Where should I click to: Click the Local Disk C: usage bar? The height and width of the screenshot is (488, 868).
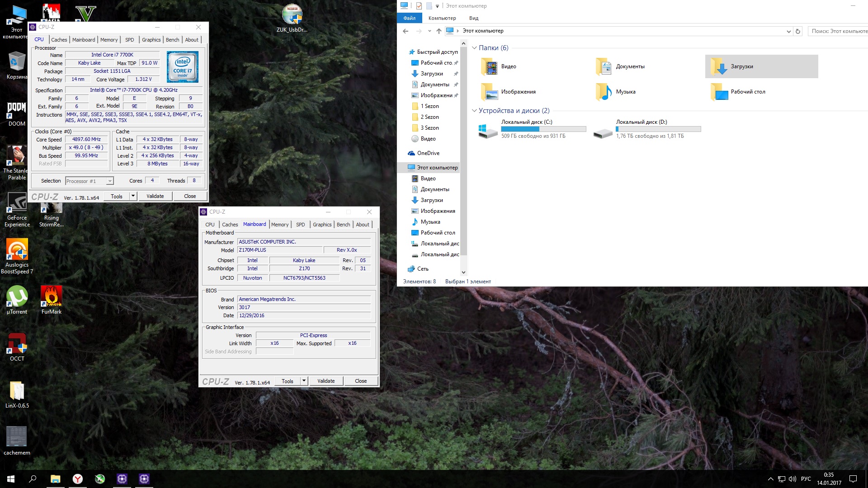[x=543, y=129]
